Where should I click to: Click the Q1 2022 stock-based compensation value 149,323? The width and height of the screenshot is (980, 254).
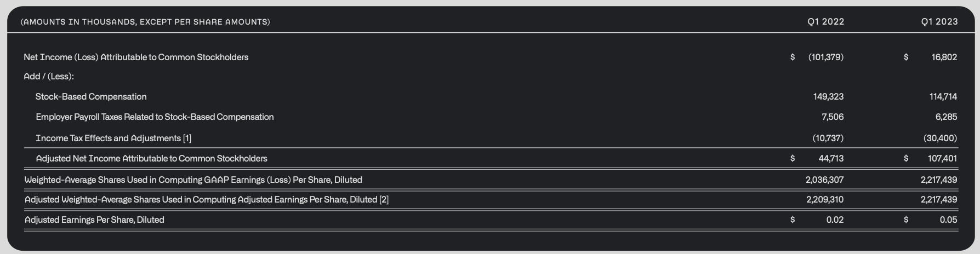(x=828, y=97)
